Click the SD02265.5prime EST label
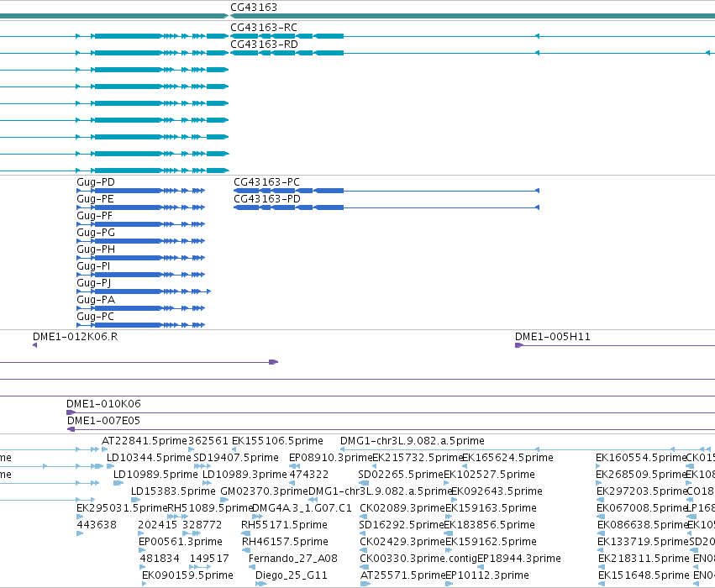This screenshot has width=715, height=588. tap(401, 475)
